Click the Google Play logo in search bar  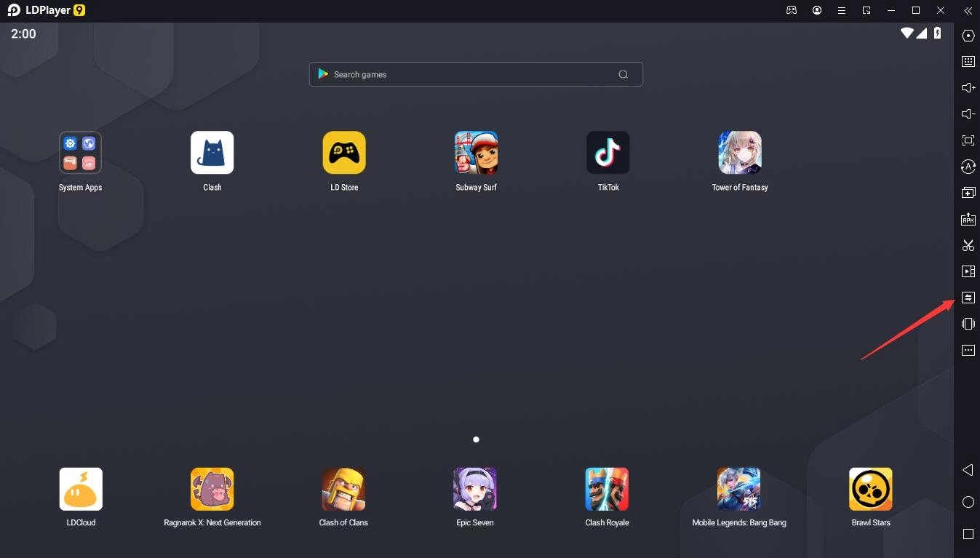click(x=324, y=74)
